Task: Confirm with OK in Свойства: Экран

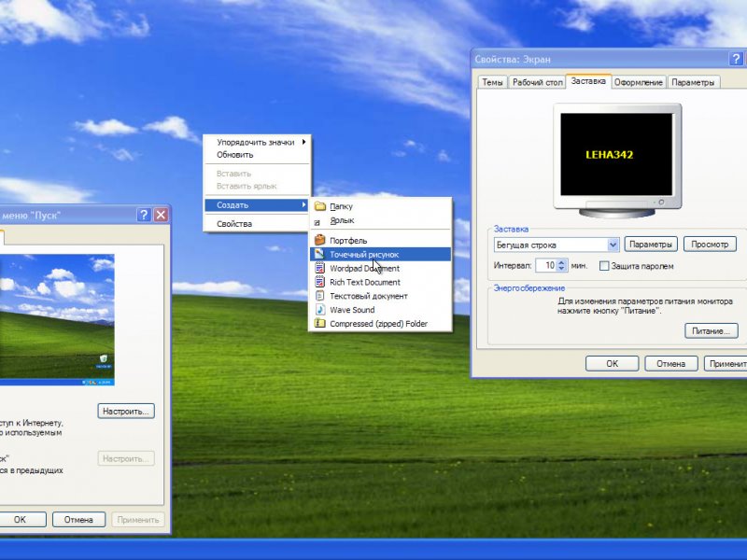Action: coord(613,363)
